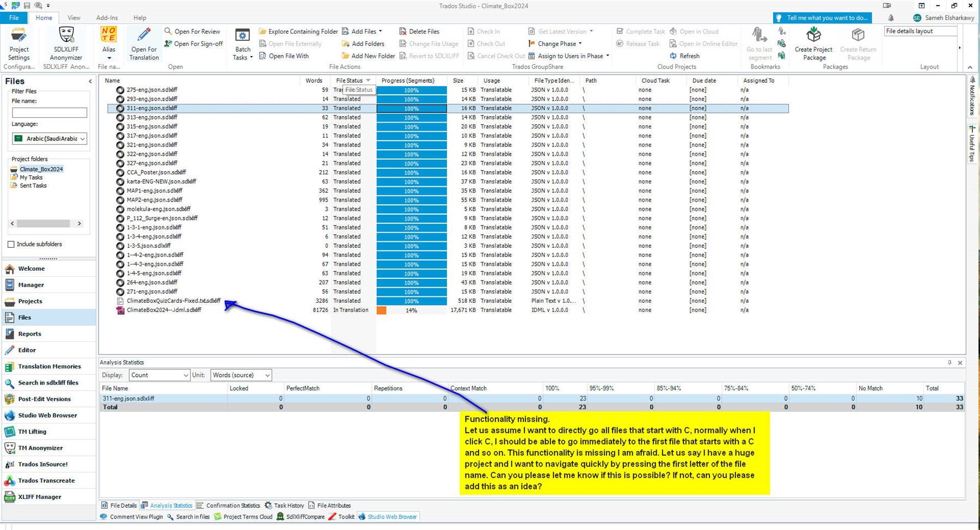Click the progress bar of 311-eng.json.sdlxliff
Viewport: 980px width, 530px height.
(412, 108)
